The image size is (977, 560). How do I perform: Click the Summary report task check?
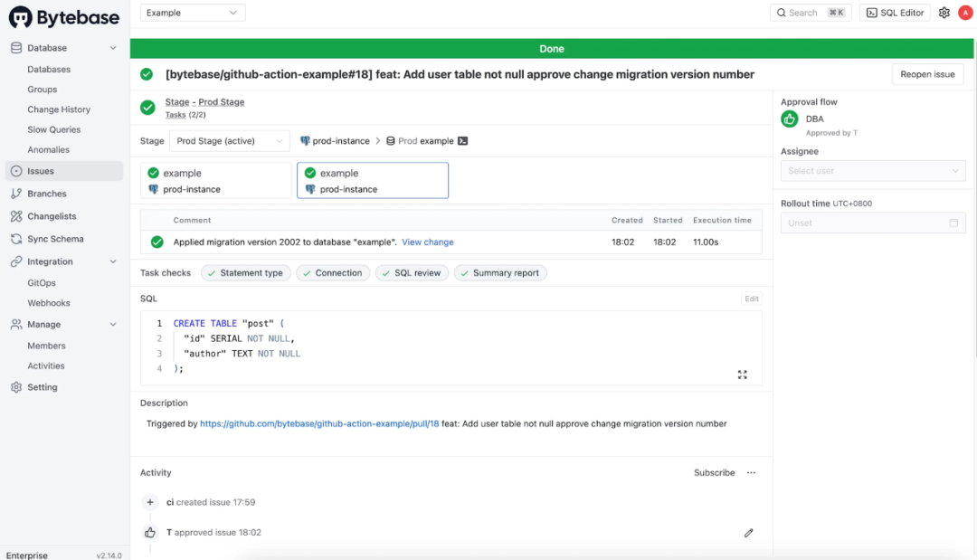click(500, 273)
